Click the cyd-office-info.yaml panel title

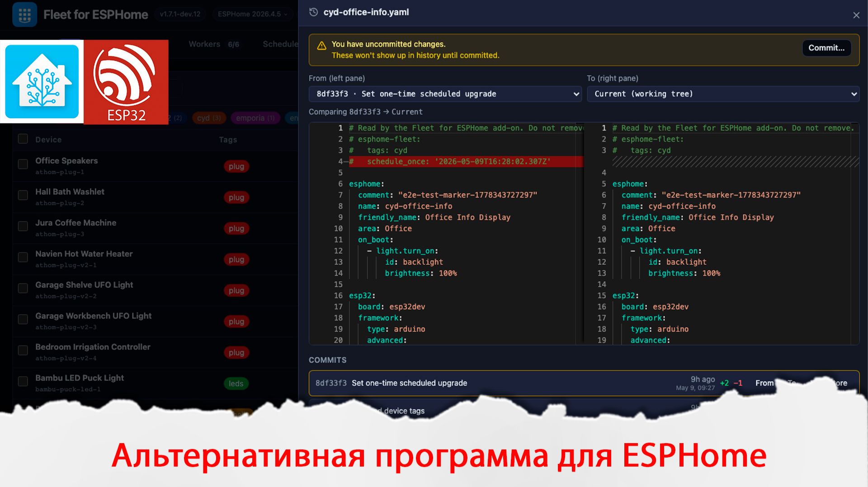tap(366, 12)
